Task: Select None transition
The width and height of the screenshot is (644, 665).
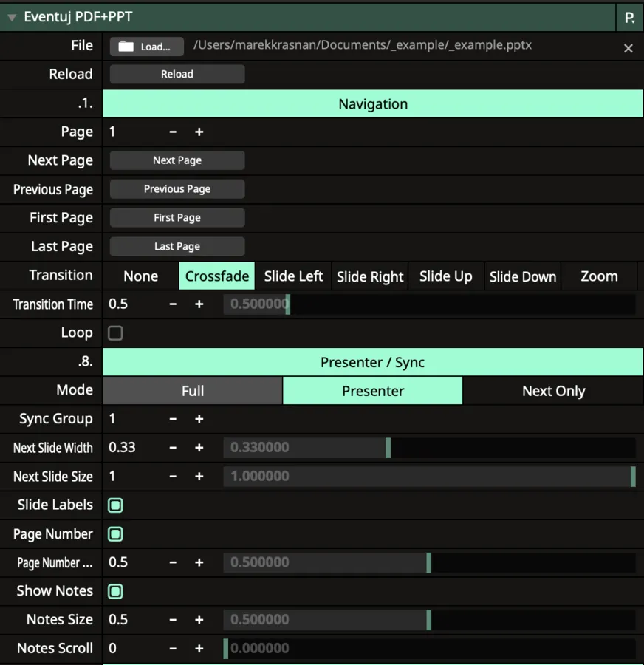Action: coord(141,276)
